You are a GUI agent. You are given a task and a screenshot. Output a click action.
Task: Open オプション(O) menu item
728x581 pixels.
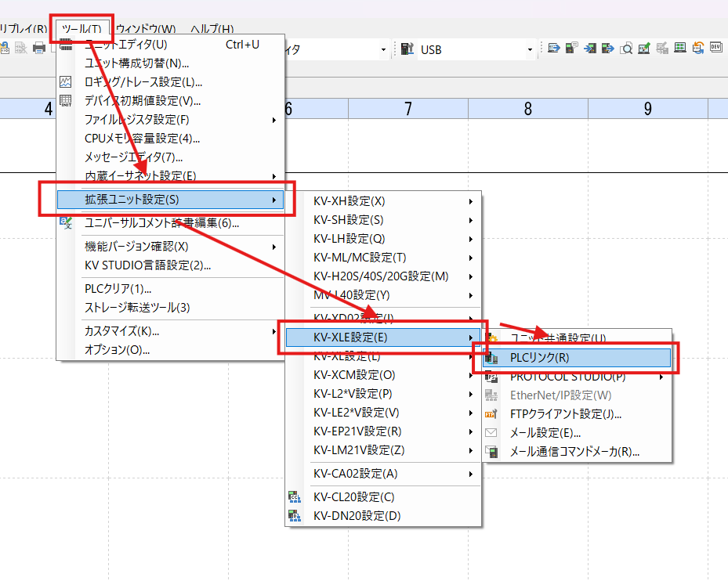[170, 350]
